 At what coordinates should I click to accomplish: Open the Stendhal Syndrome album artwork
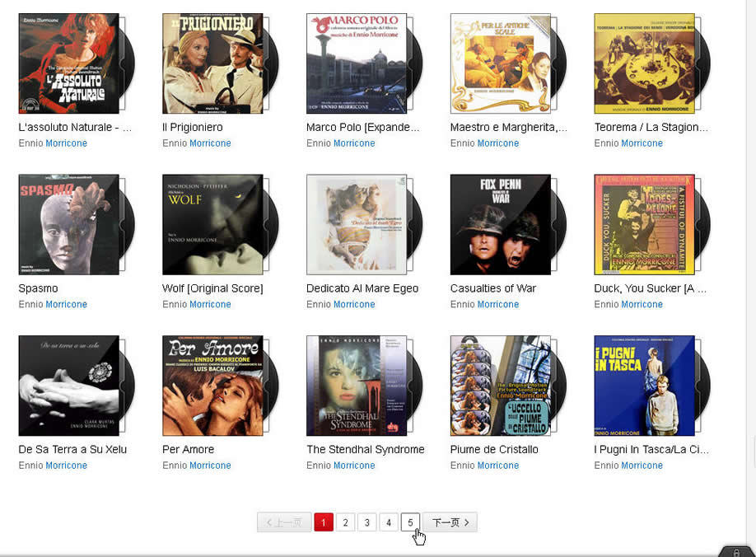click(357, 386)
